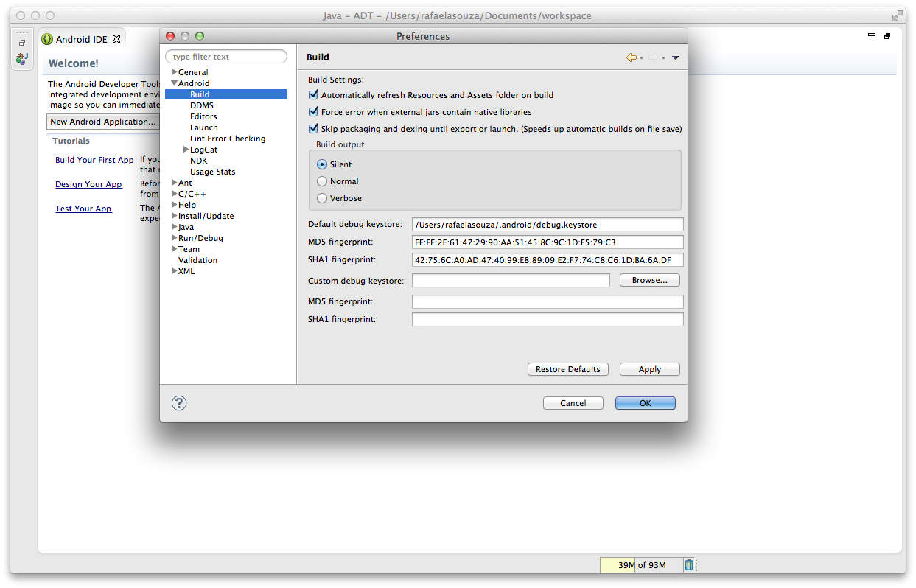The image size is (916, 588).
Task: Close the Android IDE tab using X icon
Action: (116, 39)
